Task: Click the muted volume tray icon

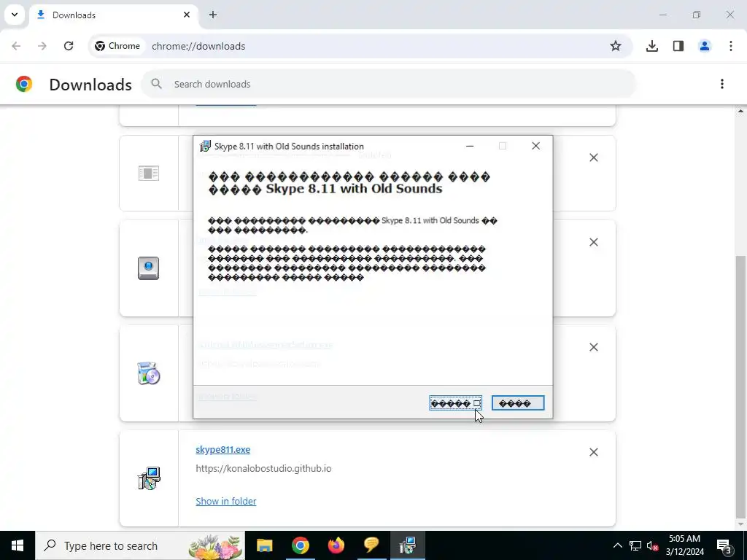Action: point(652,545)
